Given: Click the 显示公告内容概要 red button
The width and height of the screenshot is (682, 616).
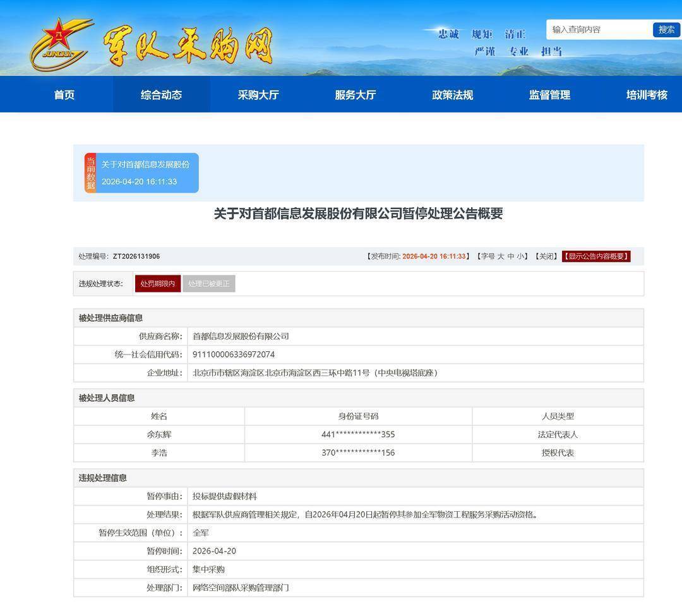Looking at the screenshot, I should [x=596, y=257].
